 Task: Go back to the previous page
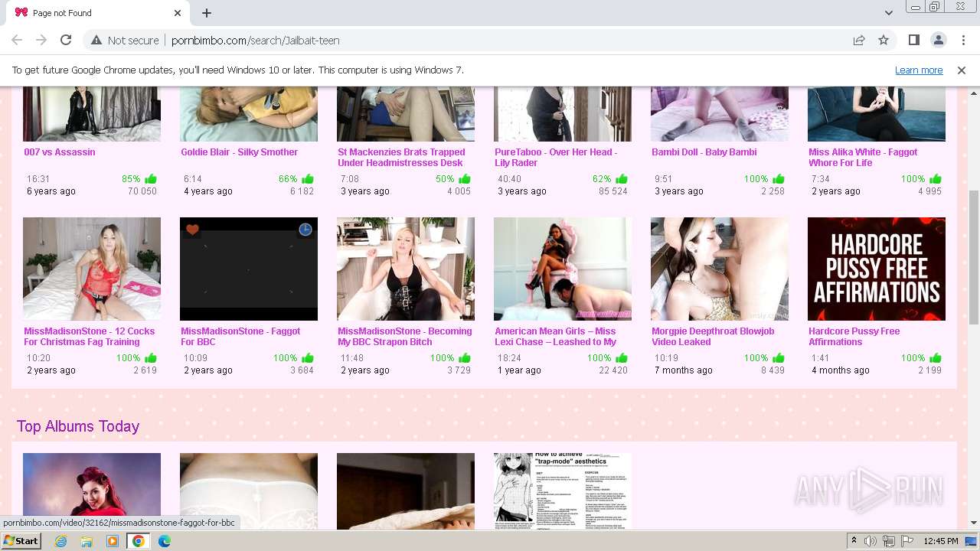click(17, 40)
